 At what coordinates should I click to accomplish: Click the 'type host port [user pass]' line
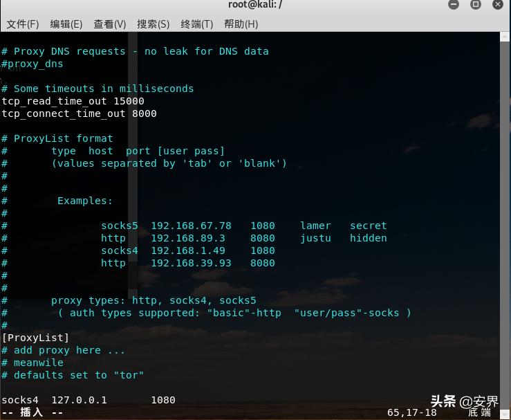pyautogui.click(x=138, y=152)
